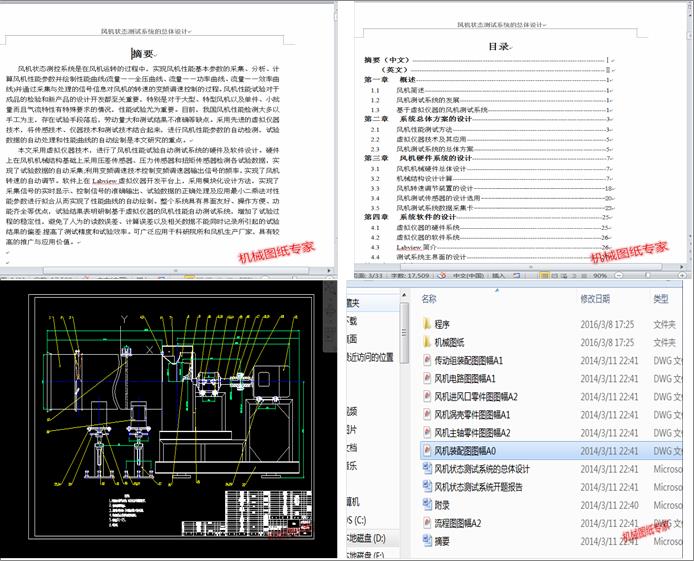Click file name 风机状态测试系统的总体设计
This screenshot has height=561, width=694.
pyautogui.click(x=482, y=469)
